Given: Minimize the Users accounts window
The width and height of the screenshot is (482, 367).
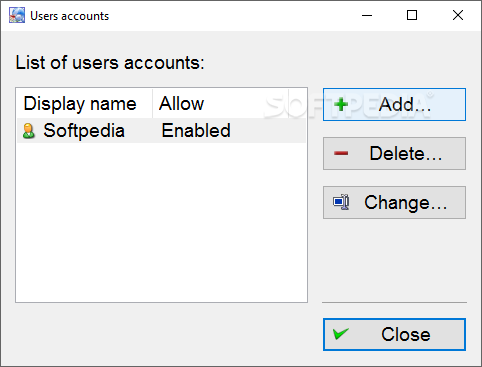Looking at the screenshot, I should click(367, 15).
